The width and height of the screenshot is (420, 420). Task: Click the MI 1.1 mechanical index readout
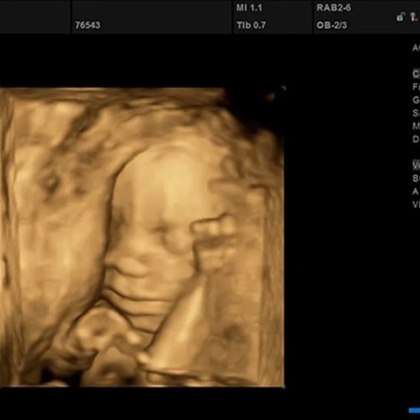[249, 8]
